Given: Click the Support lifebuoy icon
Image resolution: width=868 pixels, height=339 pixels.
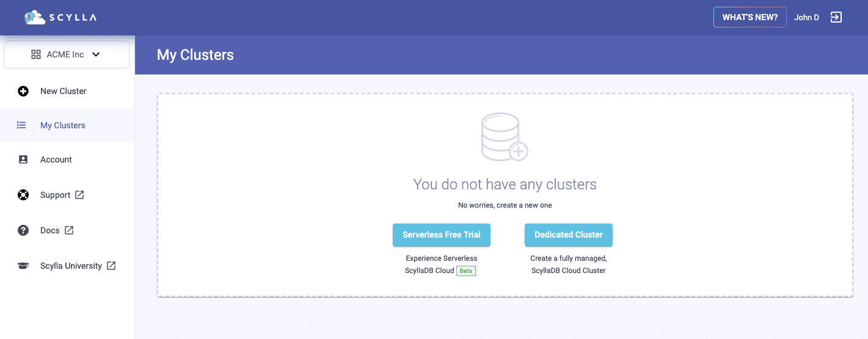Looking at the screenshot, I should click(x=23, y=195).
